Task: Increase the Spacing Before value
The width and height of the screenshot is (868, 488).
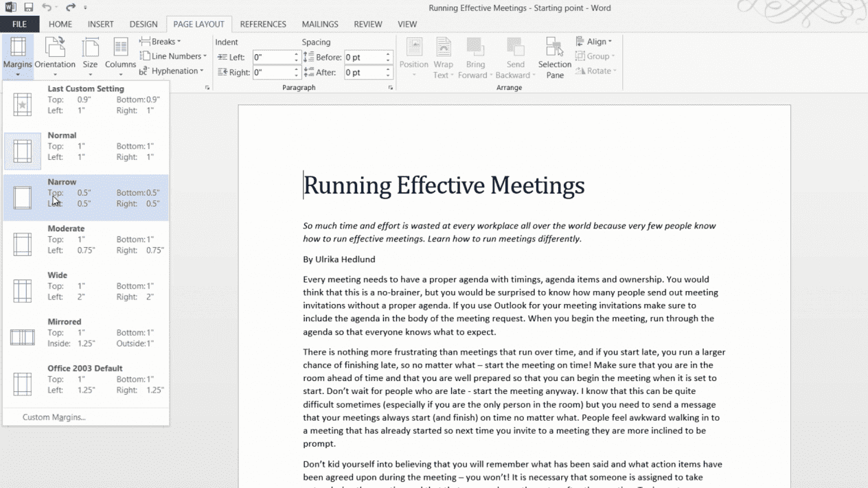Action: [388, 54]
